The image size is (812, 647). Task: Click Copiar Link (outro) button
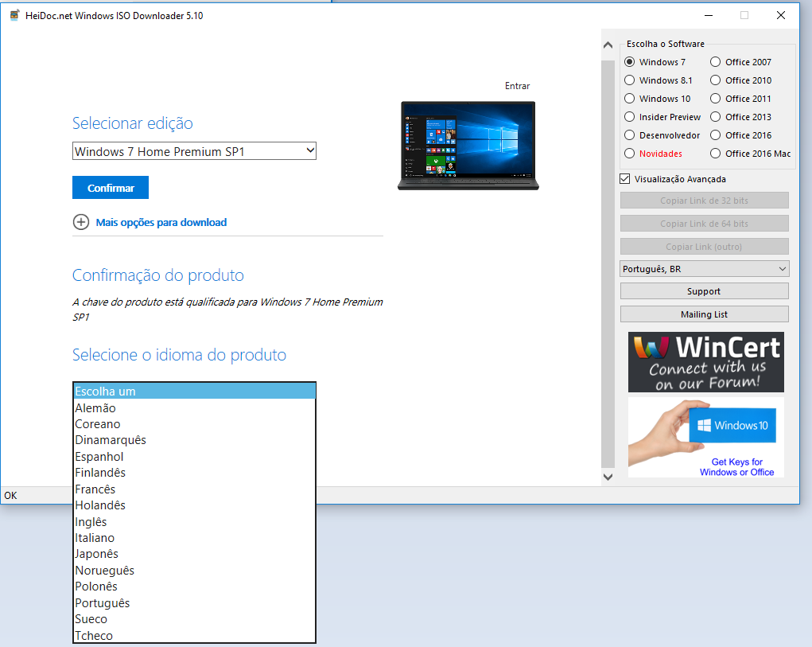point(705,247)
